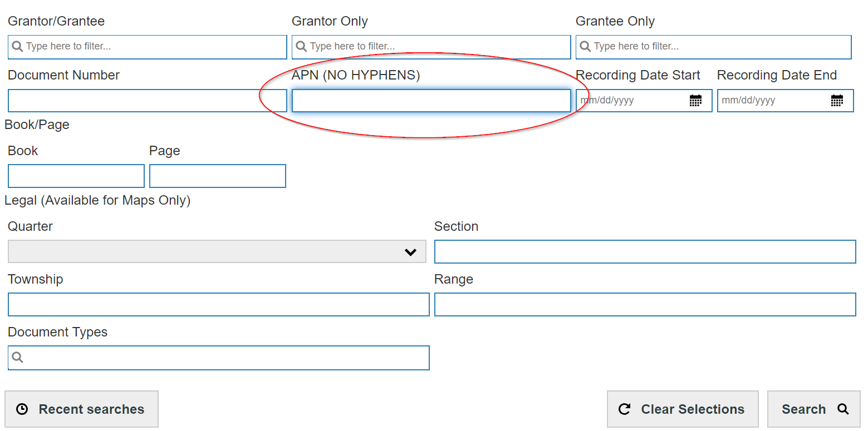
Task: Select the Book input box
Action: pyautogui.click(x=76, y=176)
